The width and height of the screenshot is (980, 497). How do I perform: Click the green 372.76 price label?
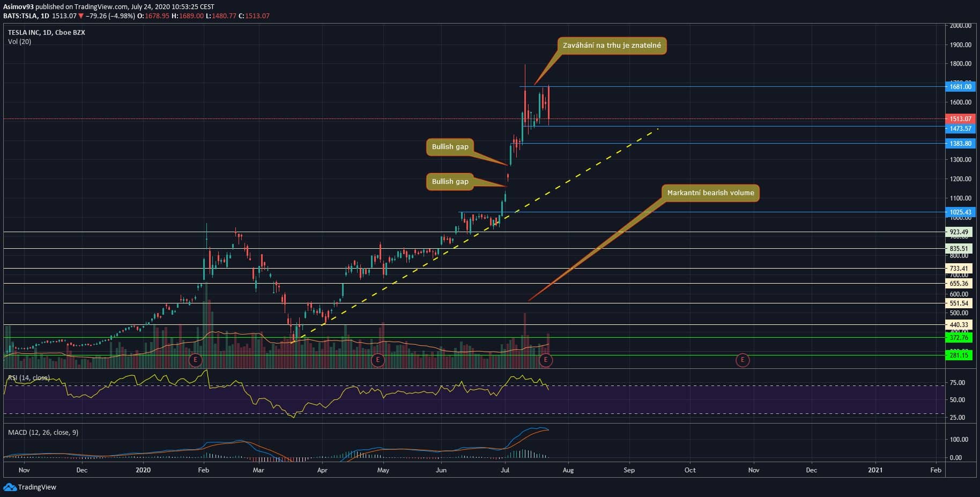point(959,338)
